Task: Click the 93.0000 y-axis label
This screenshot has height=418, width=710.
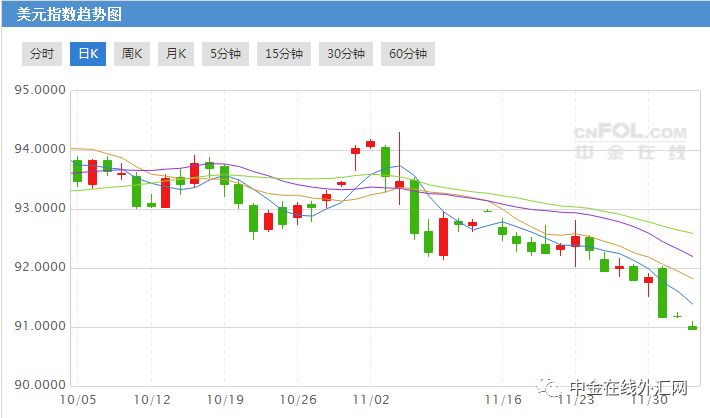Action: [40, 208]
